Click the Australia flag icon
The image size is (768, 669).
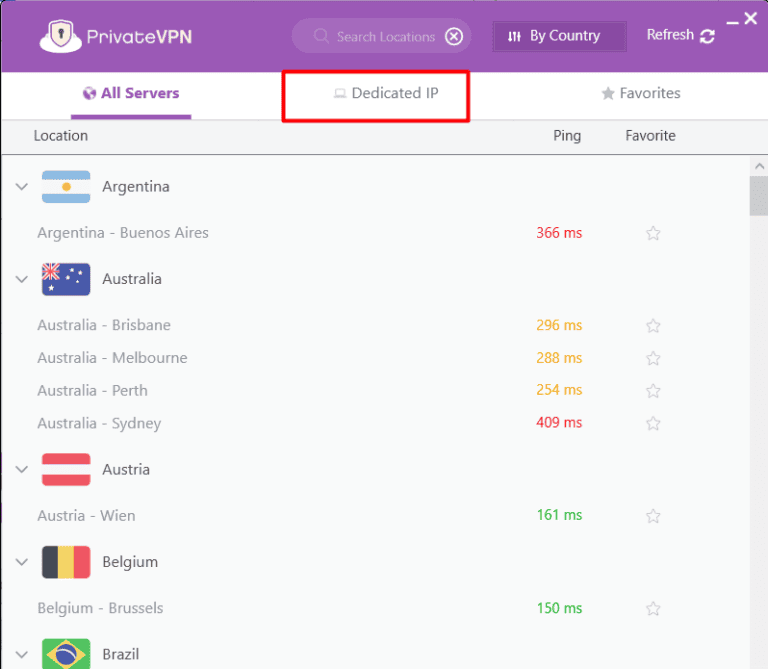coord(66,279)
